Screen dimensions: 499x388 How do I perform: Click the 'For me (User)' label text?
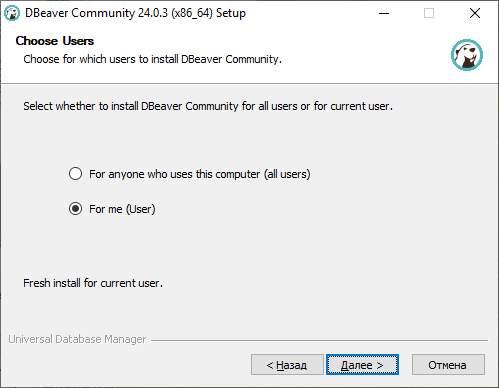pyautogui.click(x=122, y=209)
